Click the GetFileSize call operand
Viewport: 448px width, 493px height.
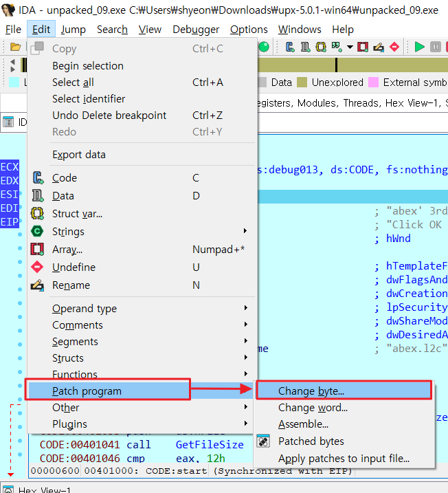(x=210, y=445)
